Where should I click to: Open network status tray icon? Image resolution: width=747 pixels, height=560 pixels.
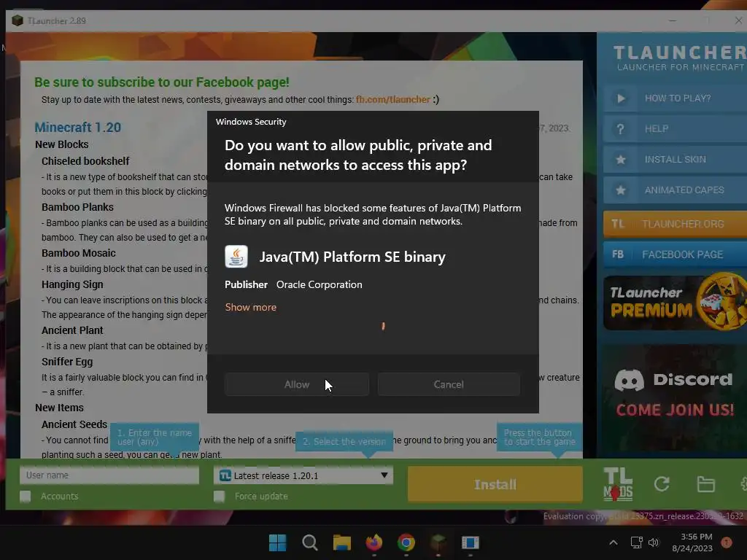click(x=636, y=542)
